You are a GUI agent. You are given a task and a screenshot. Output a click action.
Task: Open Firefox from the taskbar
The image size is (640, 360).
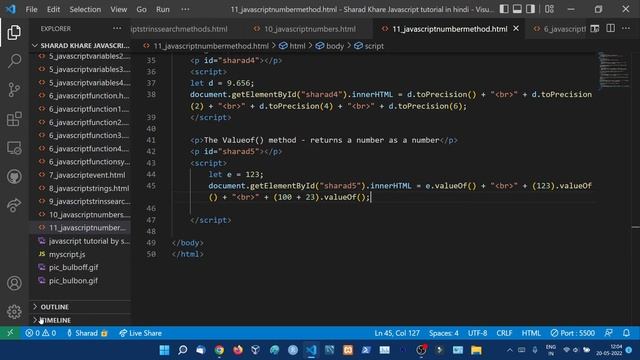coord(238,350)
